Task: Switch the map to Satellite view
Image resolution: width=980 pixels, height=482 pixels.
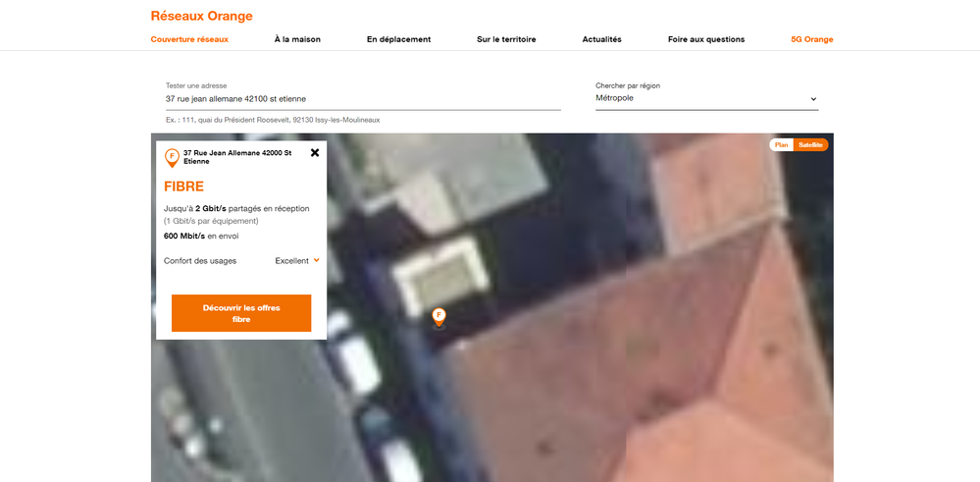Action: pos(810,145)
